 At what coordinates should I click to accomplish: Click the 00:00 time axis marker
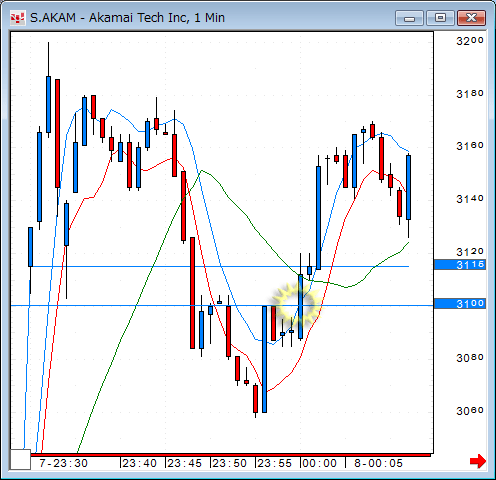click(x=319, y=463)
